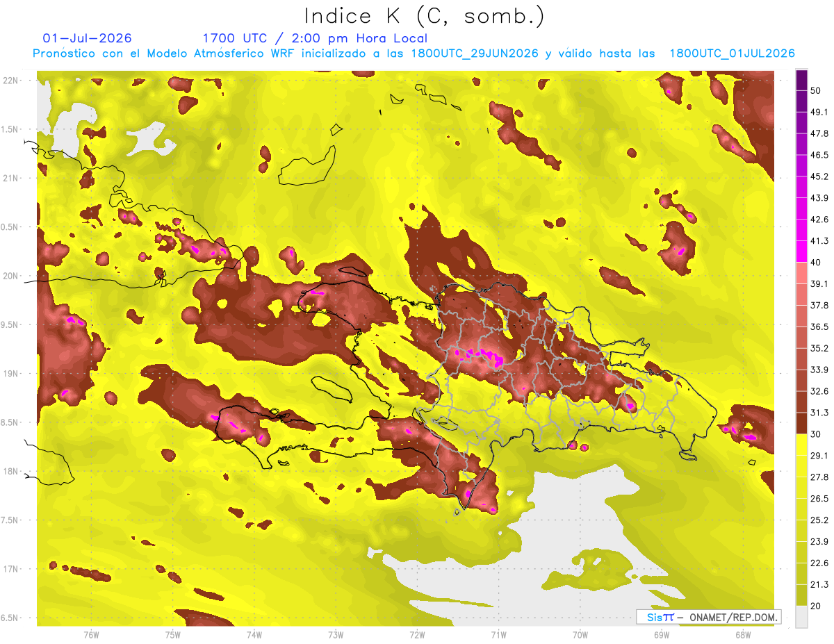The height and width of the screenshot is (644, 834).
Task: Click colorbar label '47.8'
Action: (x=819, y=133)
